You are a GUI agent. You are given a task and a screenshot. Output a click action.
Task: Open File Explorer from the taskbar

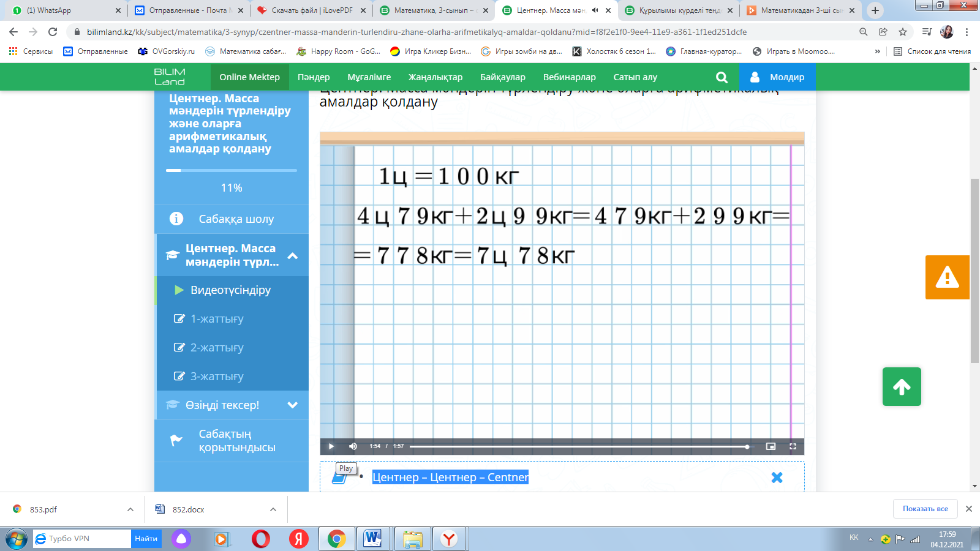point(412,539)
